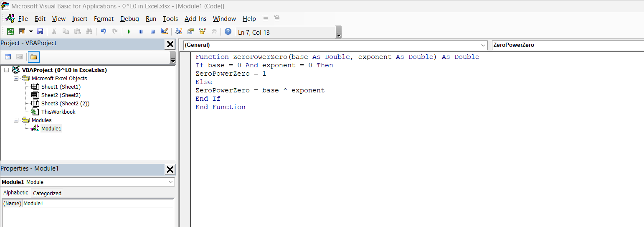The image size is (644, 227).
Task: Open the Insert object dropdown arrow
Action: [x=31, y=32]
